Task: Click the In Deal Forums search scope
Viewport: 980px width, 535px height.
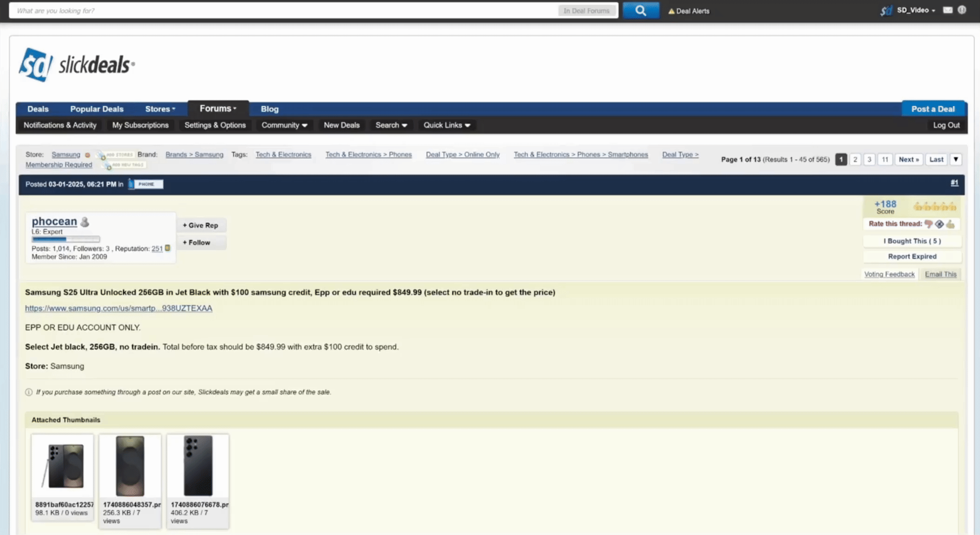Action: point(586,11)
